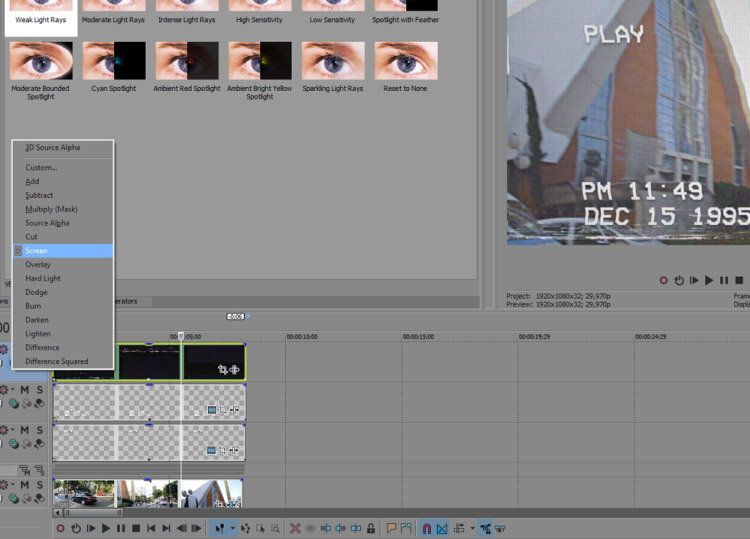Image resolution: width=750 pixels, height=539 pixels.
Task: Open Pan/Crop on the top black clip
Action: click(223, 369)
